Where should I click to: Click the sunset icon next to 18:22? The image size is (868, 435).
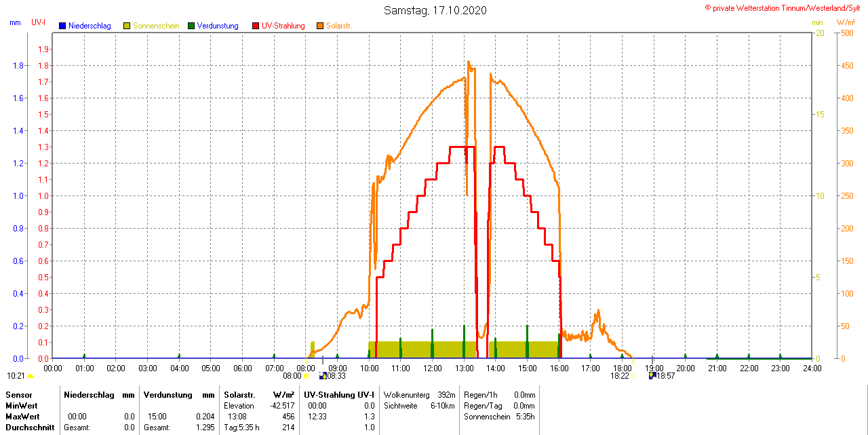click(633, 376)
